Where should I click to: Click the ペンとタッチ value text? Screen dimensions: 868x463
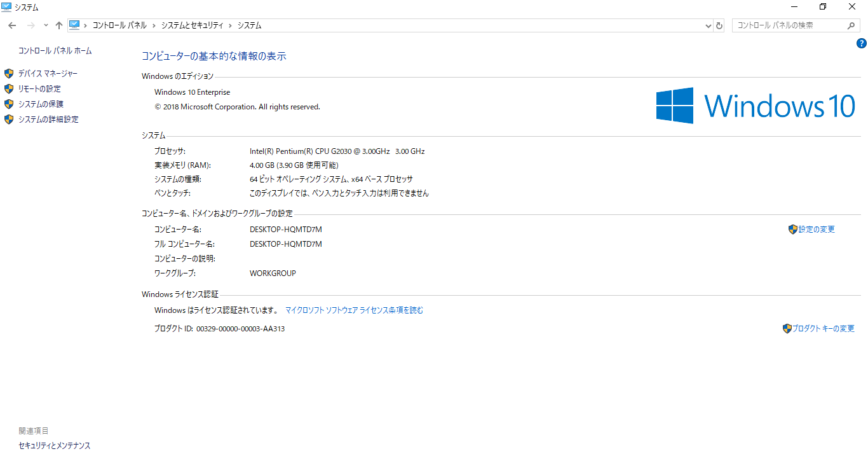(339, 193)
